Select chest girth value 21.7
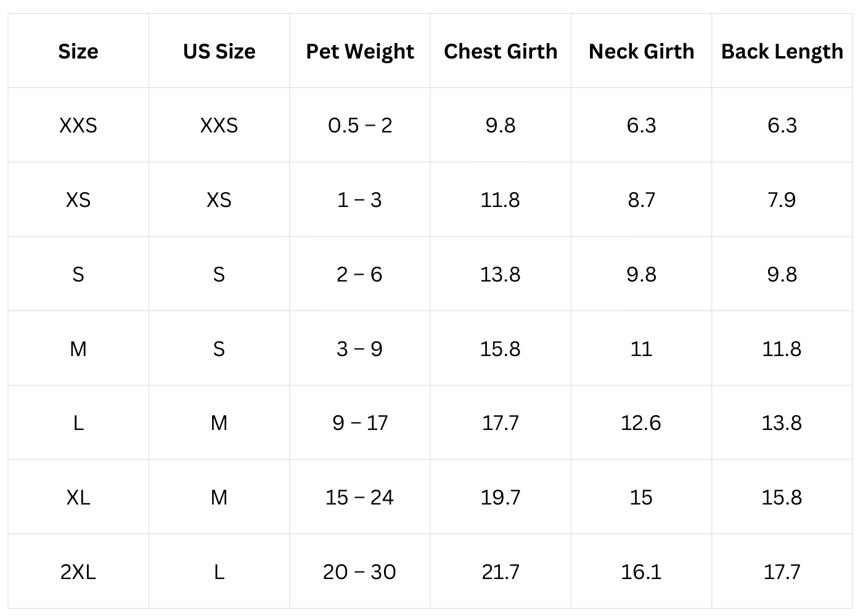This screenshot has height=616, width=863. click(501, 572)
